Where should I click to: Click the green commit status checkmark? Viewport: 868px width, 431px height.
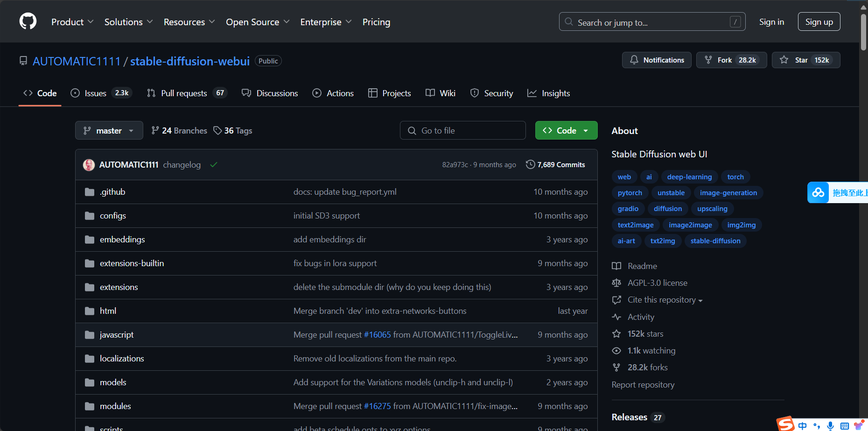pyautogui.click(x=214, y=164)
